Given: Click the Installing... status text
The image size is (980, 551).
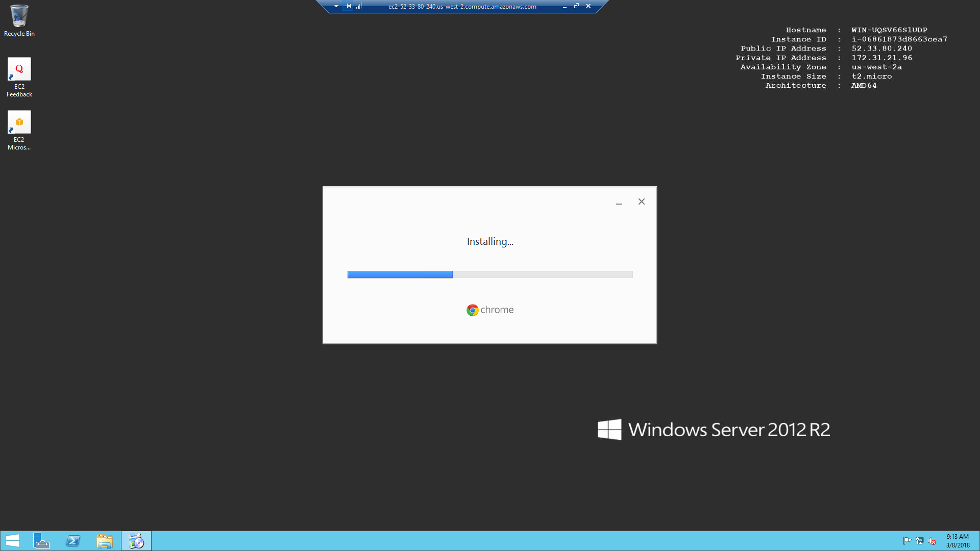Looking at the screenshot, I should (490, 241).
